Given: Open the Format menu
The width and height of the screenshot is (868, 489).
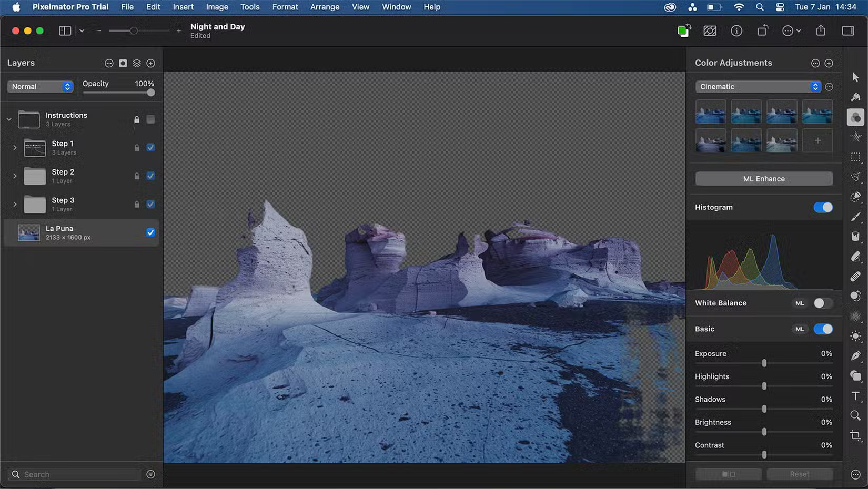Looking at the screenshot, I should (285, 7).
